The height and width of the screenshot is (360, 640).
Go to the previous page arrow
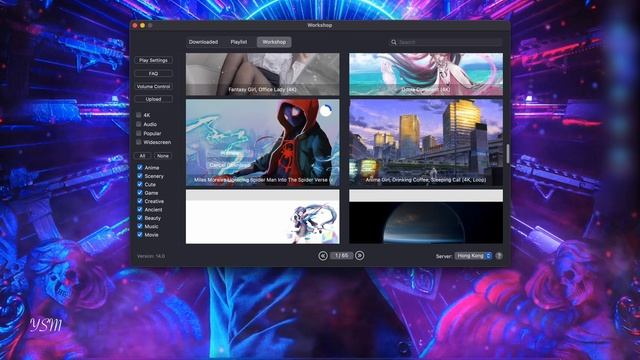[323, 256]
